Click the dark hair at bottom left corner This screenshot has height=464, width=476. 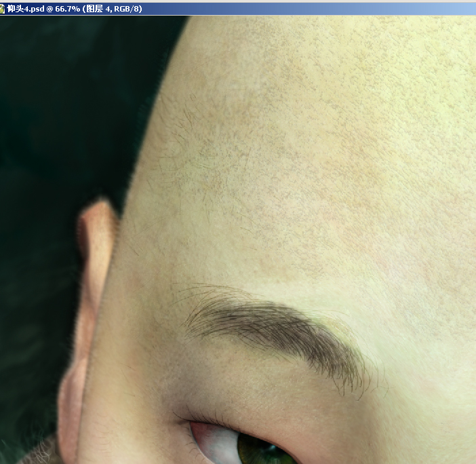click(x=34, y=455)
